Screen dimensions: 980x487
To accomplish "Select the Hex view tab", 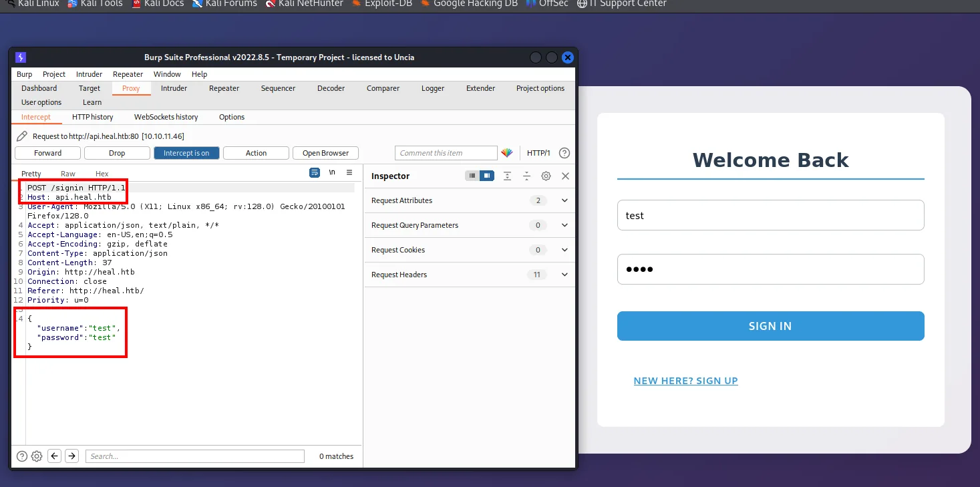I will click(102, 174).
